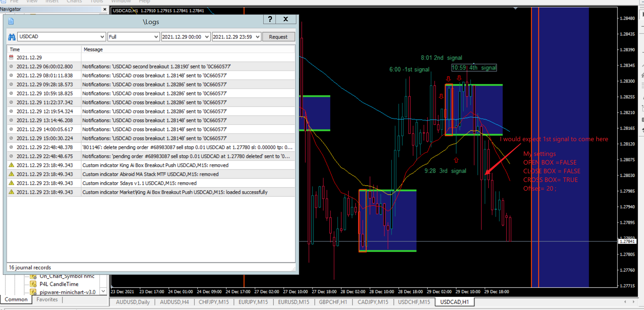The height and width of the screenshot is (310, 644).
Task: Click the '16 journal records' status text
Action: [x=30, y=267]
